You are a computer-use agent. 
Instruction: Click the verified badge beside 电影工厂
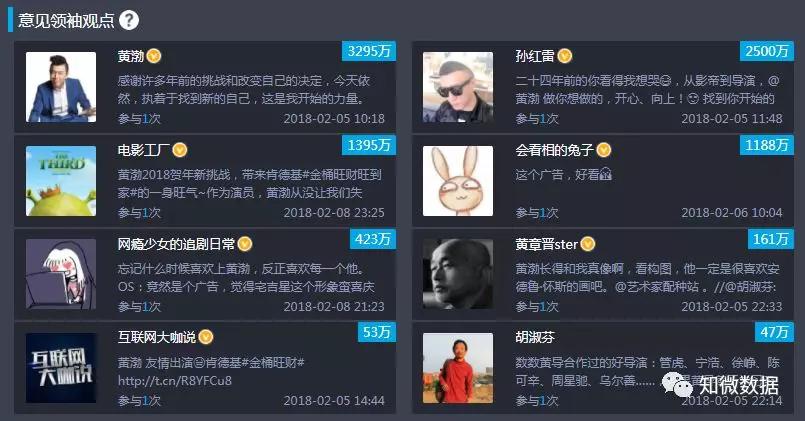coord(180,150)
